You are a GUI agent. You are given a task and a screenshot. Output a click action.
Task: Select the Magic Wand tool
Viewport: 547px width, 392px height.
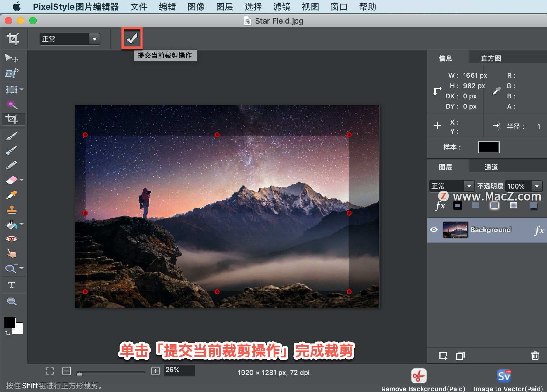click(12, 105)
